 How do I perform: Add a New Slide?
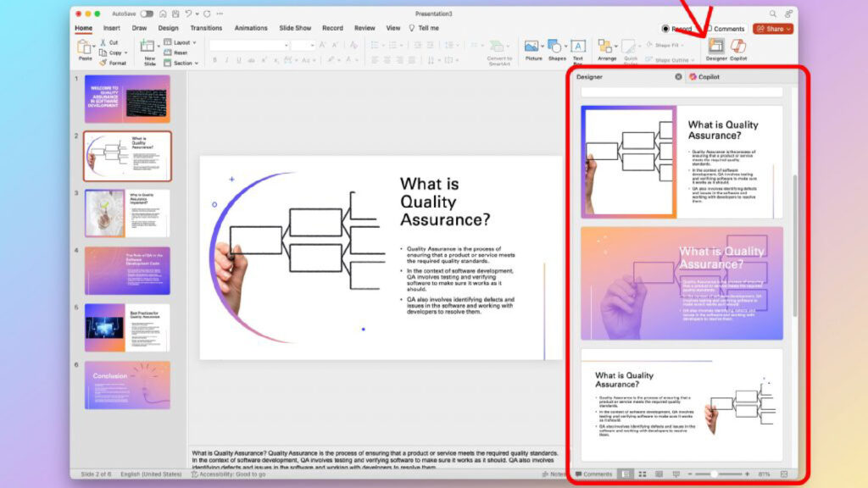coord(149,51)
